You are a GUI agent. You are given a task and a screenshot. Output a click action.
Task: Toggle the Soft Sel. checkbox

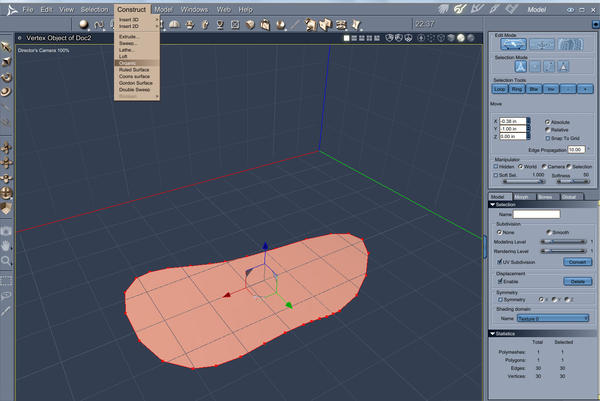click(496, 175)
